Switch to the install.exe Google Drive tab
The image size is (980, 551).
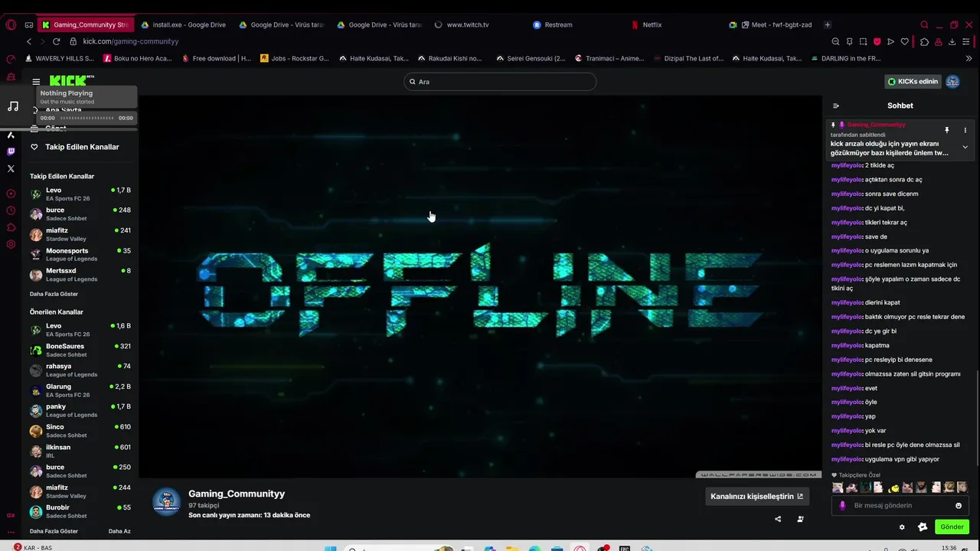(x=182, y=24)
